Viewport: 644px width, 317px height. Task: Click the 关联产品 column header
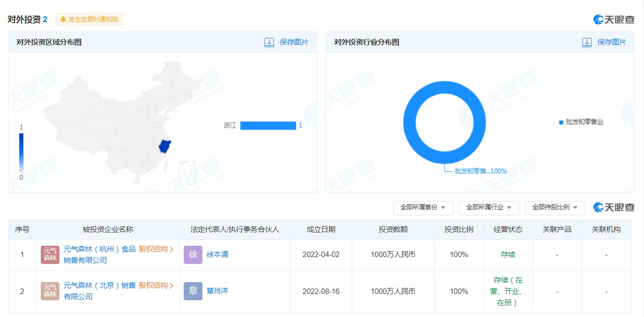click(x=557, y=230)
